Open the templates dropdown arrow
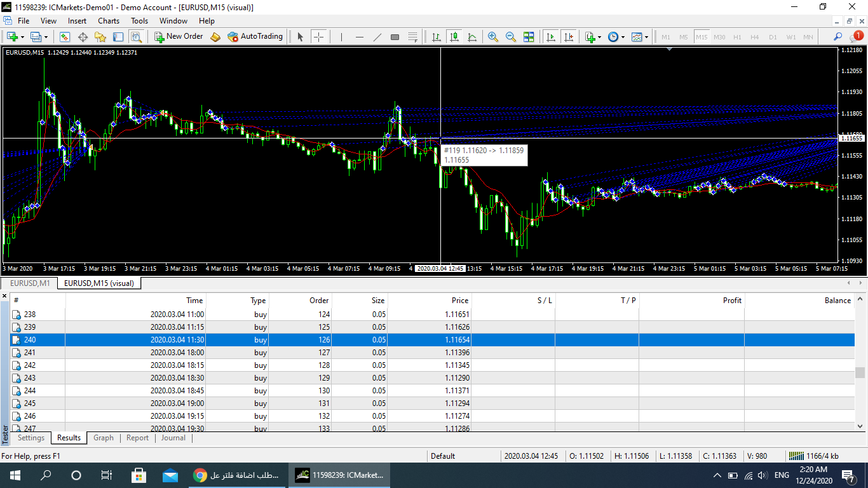The width and height of the screenshot is (868, 488). pyautogui.click(x=646, y=37)
